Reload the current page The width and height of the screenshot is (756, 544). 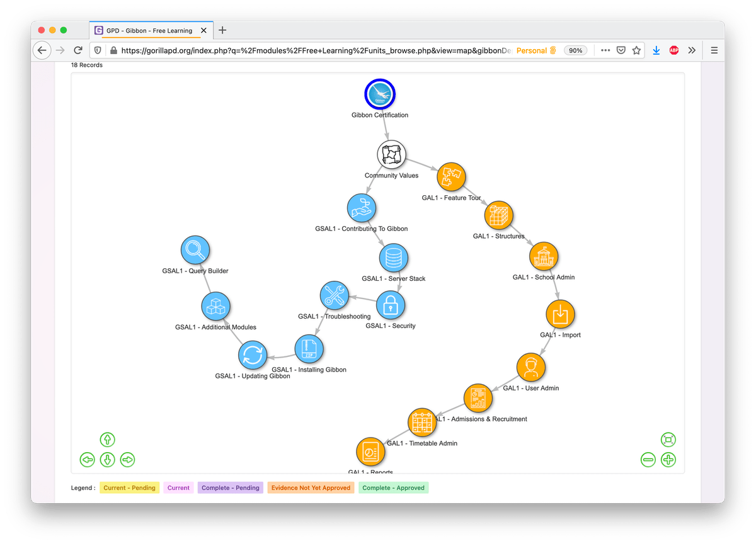tap(78, 50)
